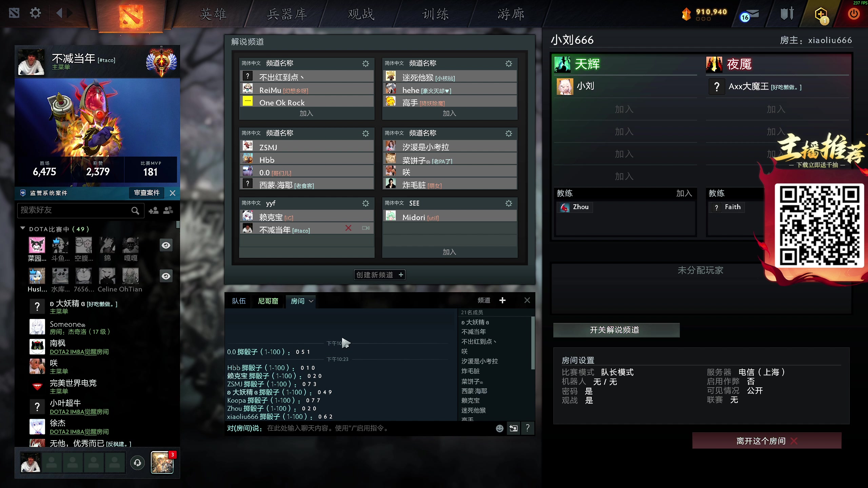Open the emoticon picker in chat

(x=499, y=428)
